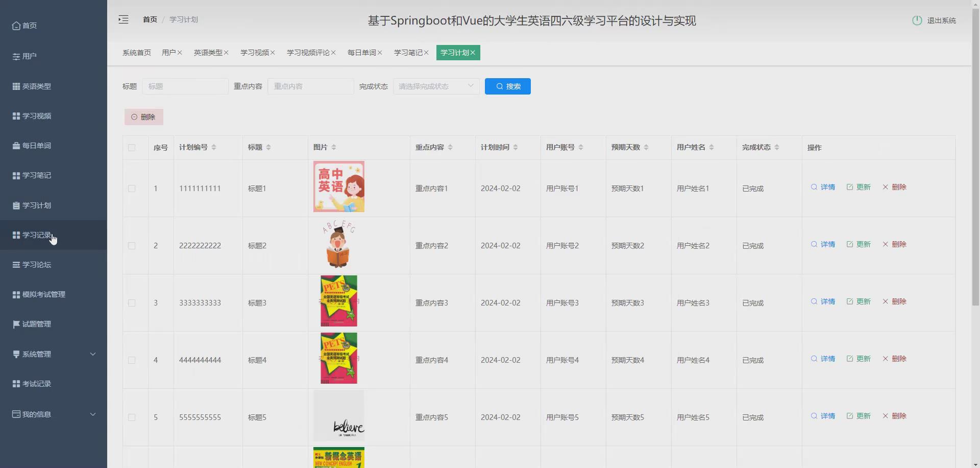Focus the 重点内容 search input field

(311, 86)
